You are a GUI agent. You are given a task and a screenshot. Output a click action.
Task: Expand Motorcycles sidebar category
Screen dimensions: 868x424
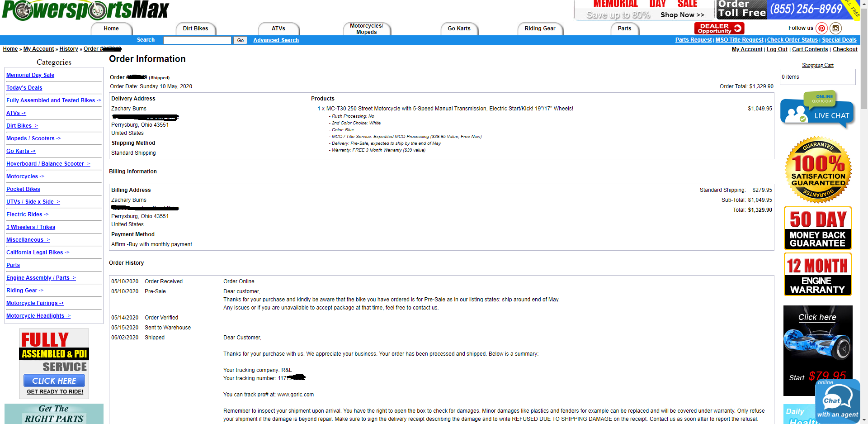tap(25, 176)
